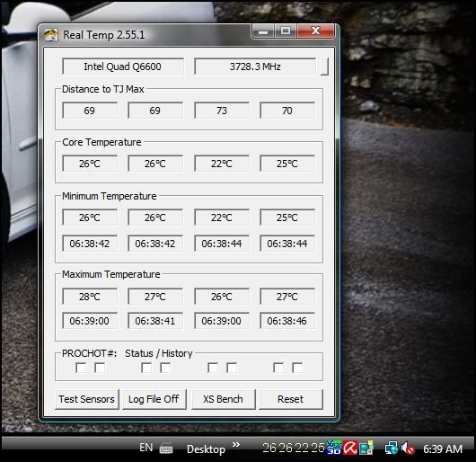This screenshot has height=462, width=476.
Task: Click the Test Sensors button
Action: (87, 399)
